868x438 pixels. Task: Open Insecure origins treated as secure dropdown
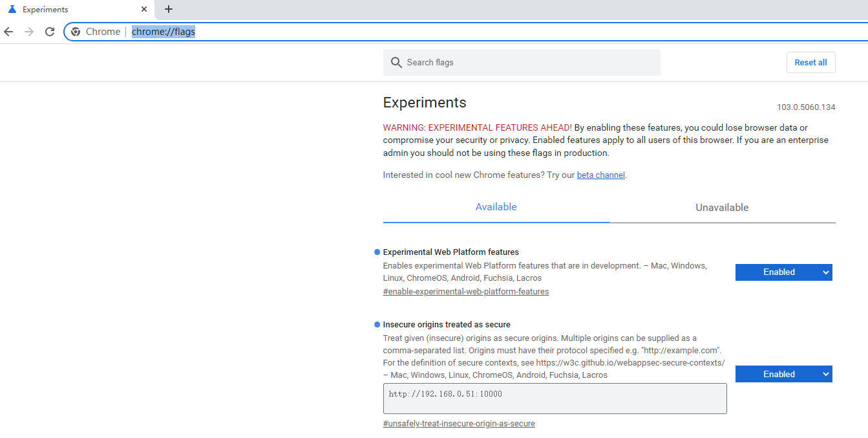[x=783, y=375]
